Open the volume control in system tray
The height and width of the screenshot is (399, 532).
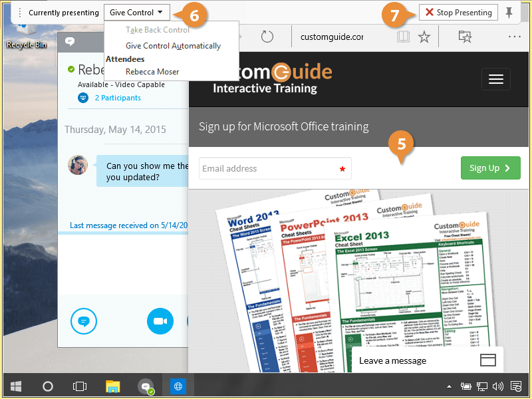pyautogui.click(x=497, y=386)
